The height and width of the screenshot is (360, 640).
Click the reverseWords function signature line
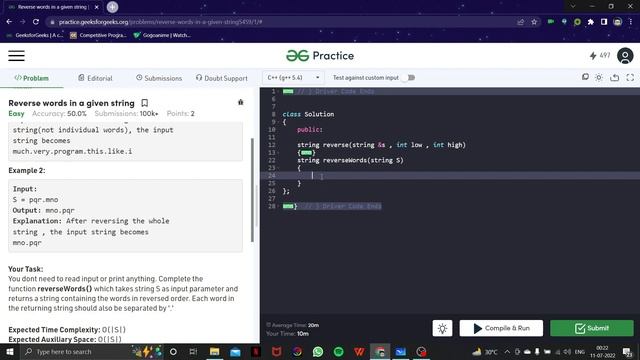(350, 160)
